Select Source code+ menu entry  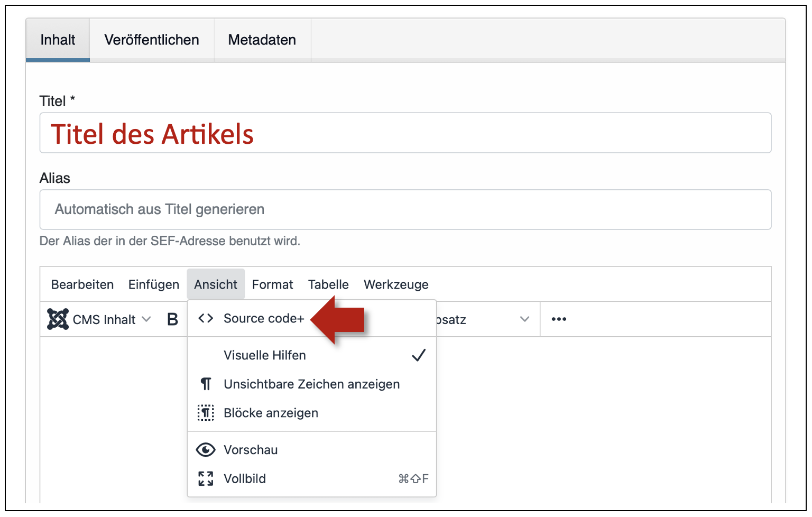264,318
